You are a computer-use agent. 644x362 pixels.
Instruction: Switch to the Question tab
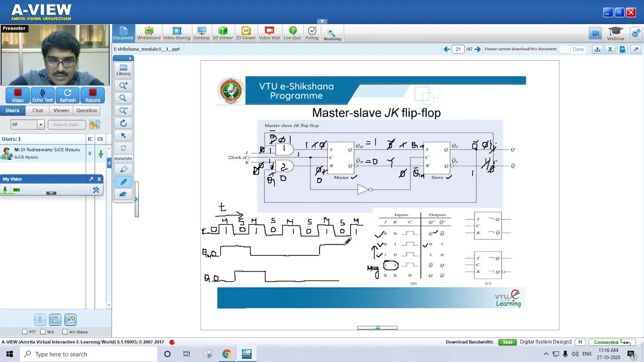tap(87, 111)
